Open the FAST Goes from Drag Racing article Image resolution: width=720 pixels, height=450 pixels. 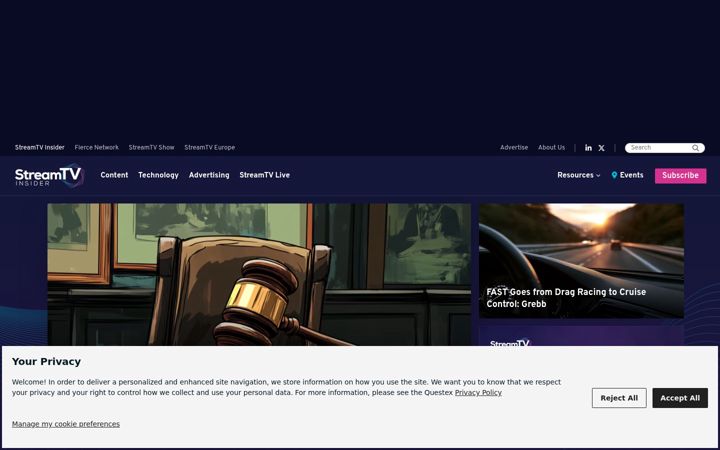tap(581, 261)
